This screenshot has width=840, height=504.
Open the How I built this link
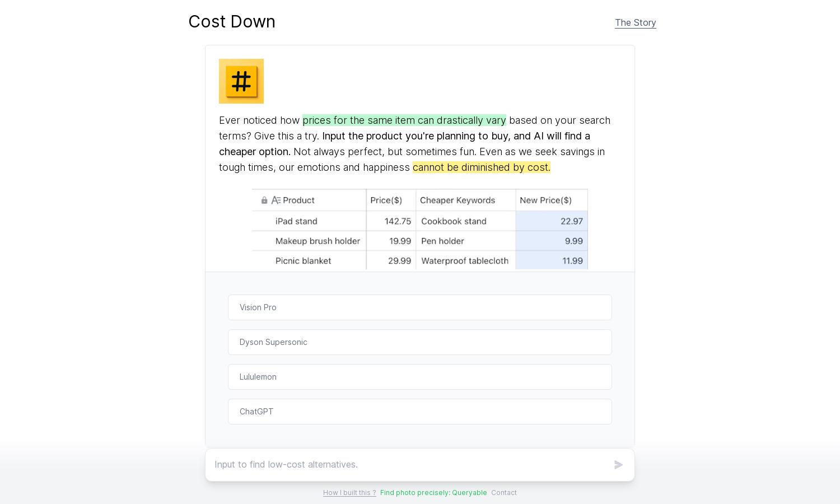(x=349, y=493)
